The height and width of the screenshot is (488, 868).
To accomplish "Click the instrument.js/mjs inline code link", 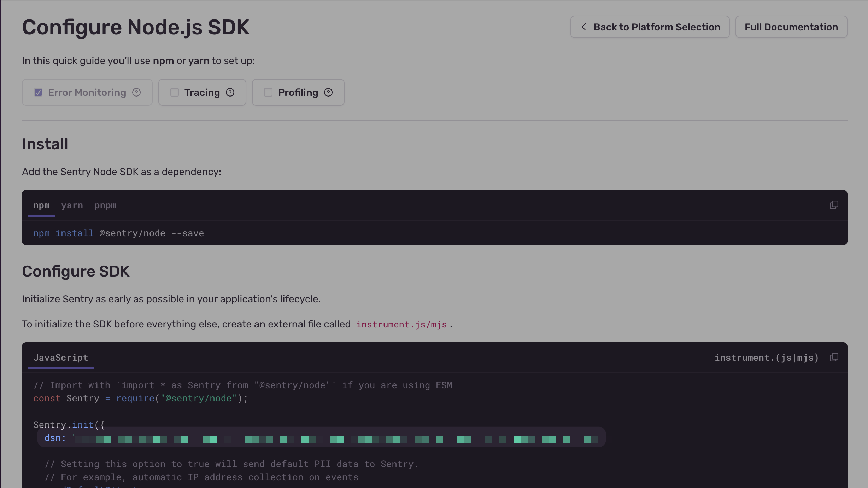I will pos(401,324).
